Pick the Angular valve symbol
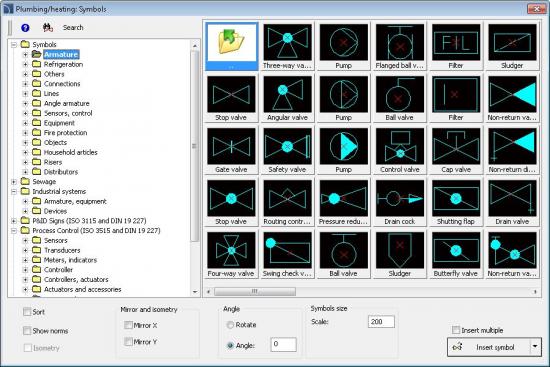 pyautogui.click(x=287, y=98)
